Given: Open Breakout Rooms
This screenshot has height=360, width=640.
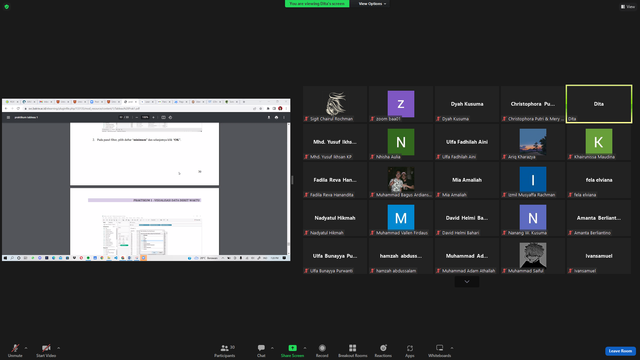Looking at the screenshot, I should tap(353, 351).
